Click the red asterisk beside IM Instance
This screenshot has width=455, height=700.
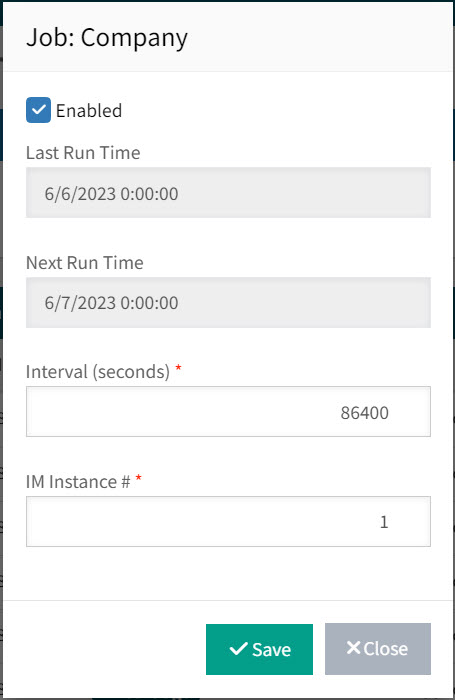(139, 478)
